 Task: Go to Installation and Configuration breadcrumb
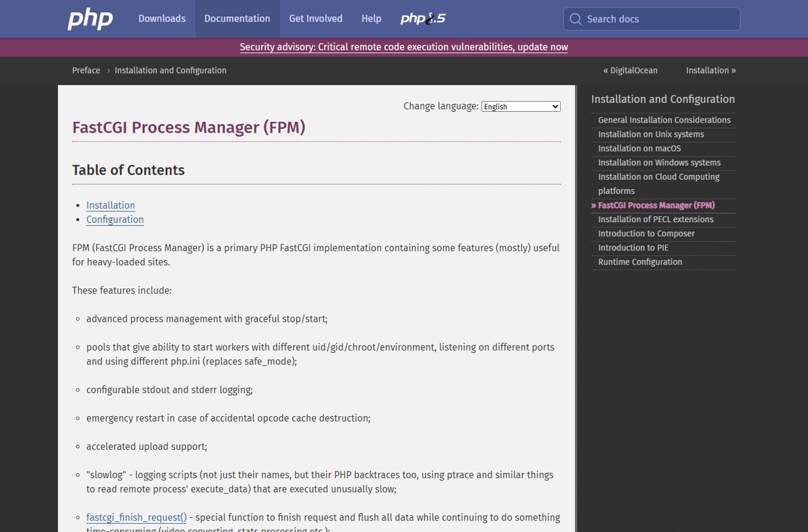coord(170,70)
